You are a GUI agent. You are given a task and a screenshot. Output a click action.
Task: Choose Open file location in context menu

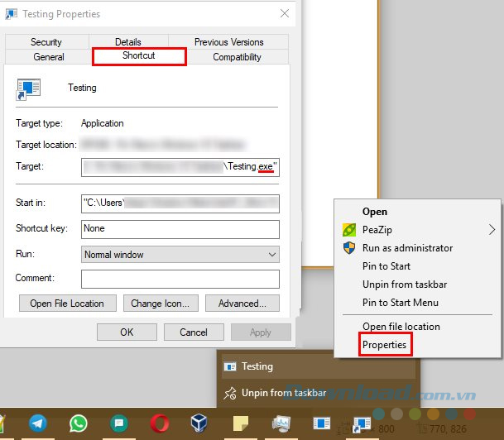(x=401, y=327)
